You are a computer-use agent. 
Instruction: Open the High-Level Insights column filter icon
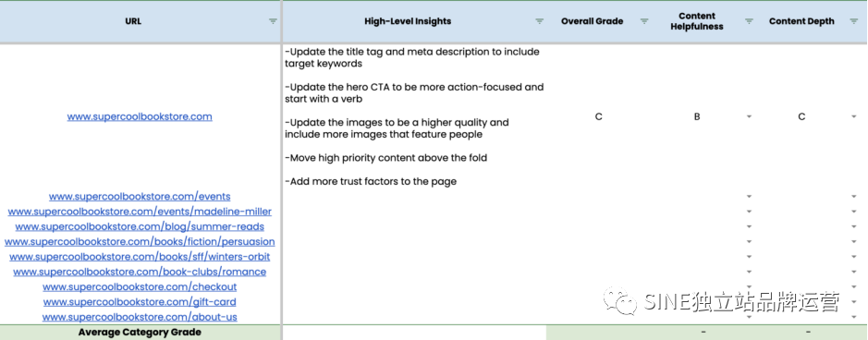coord(539,21)
